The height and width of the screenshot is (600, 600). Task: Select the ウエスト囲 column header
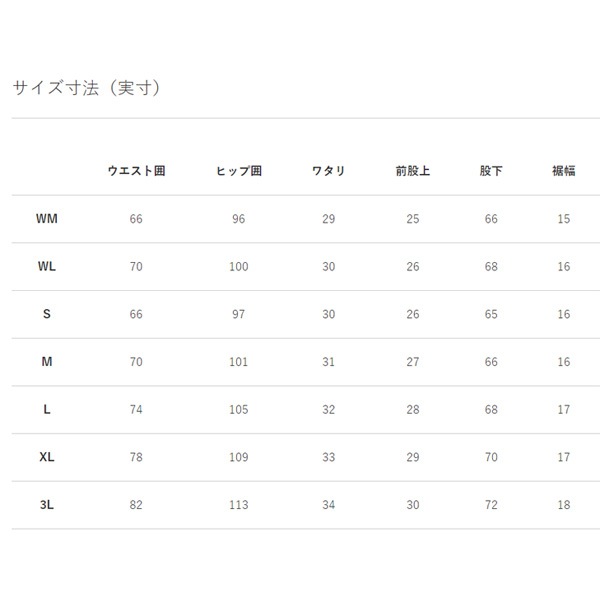click(x=136, y=171)
